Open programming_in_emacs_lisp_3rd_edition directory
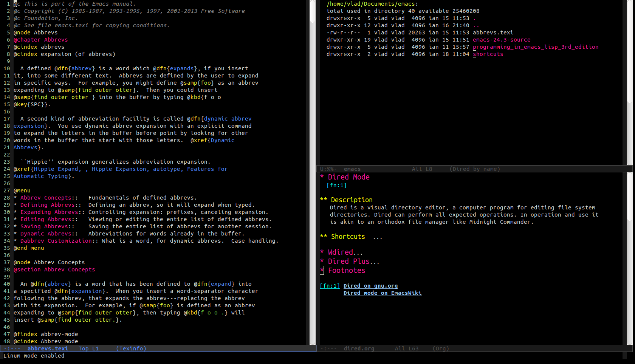Screen dimensions: 635x364 click(x=536, y=47)
